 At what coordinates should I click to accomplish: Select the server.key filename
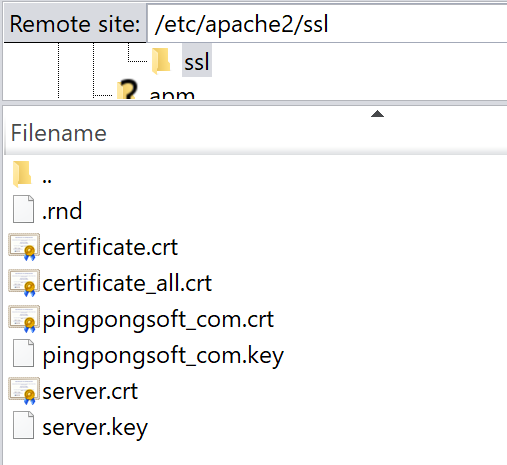tap(95, 428)
